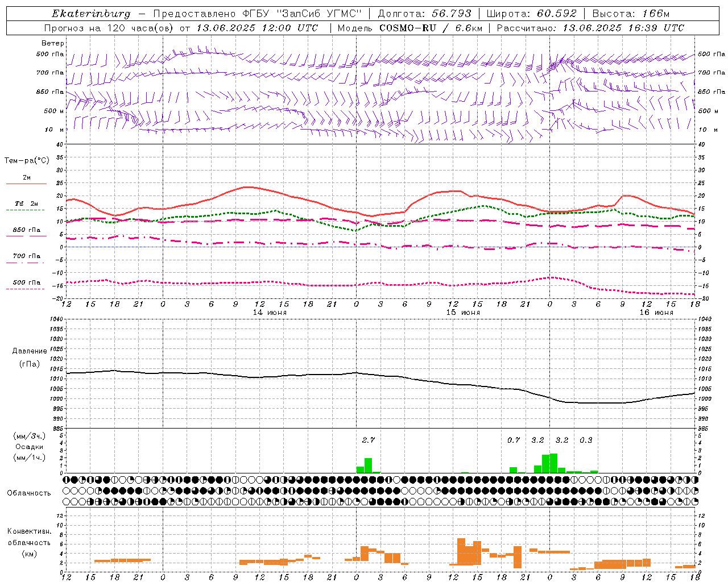This screenshot has height=582, width=728.
Task: Click the "Td 2м" dew point legend entry
Action: click(x=27, y=203)
